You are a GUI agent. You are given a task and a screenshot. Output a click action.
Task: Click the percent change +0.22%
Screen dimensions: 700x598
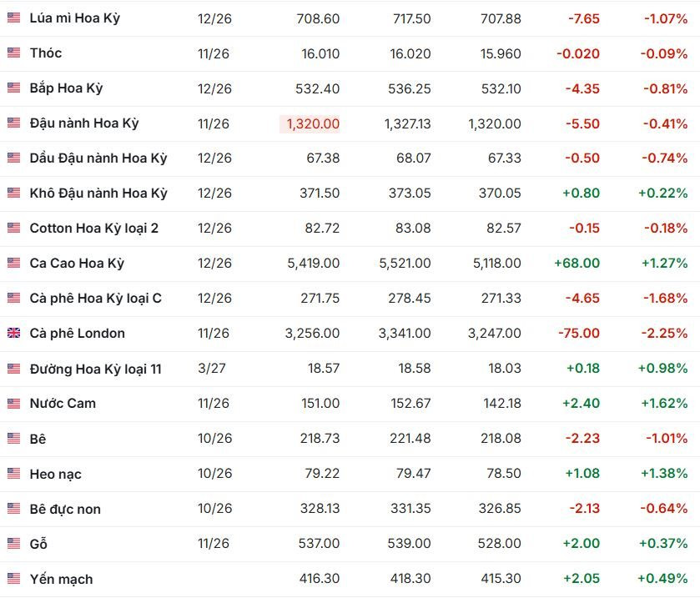click(663, 193)
